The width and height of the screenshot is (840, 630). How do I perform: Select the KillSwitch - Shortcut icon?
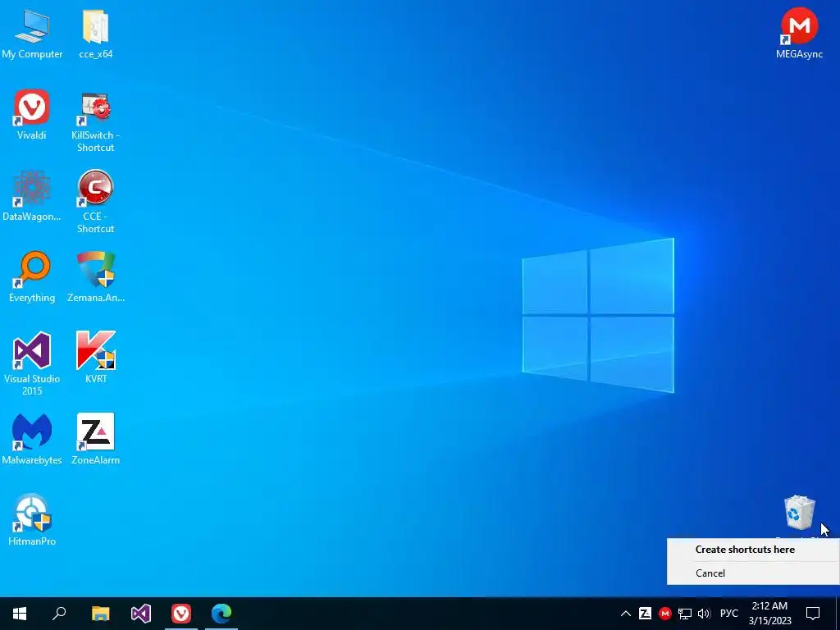click(95, 121)
